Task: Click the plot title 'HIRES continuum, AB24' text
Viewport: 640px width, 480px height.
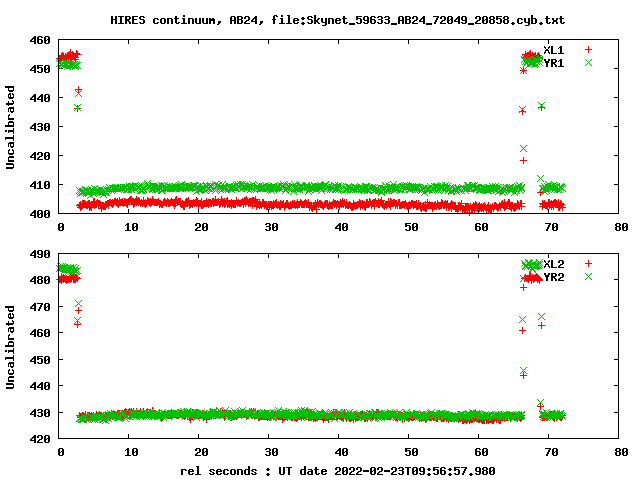Action: [x=187, y=20]
